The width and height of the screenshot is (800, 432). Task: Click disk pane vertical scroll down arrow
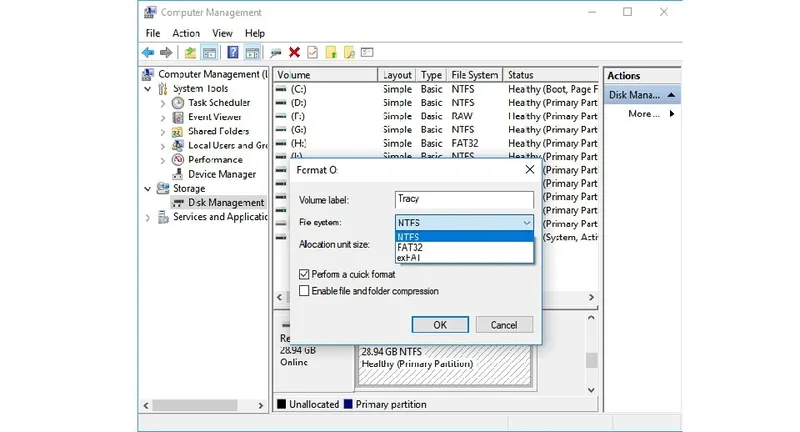(591, 390)
